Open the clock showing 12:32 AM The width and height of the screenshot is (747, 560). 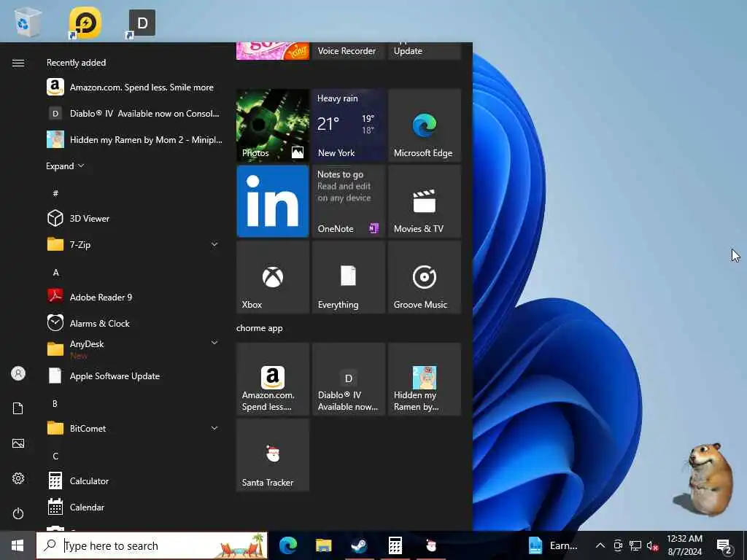(x=684, y=545)
